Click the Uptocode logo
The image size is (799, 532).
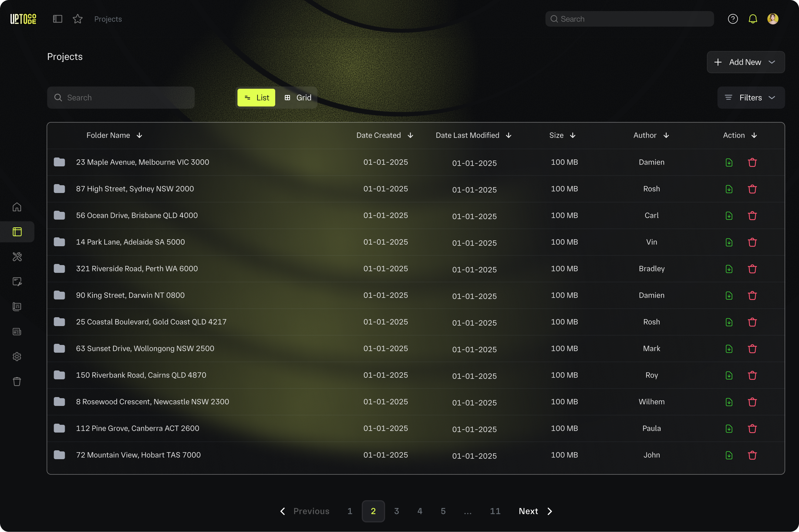[23, 19]
